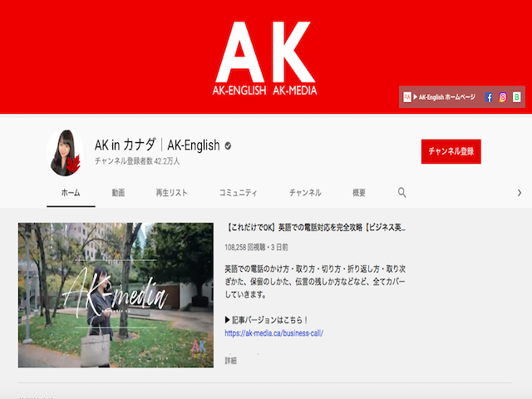Click the AK-ENGLISH AK-MEDIA banner logo
The image size is (532, 399).
265,58
